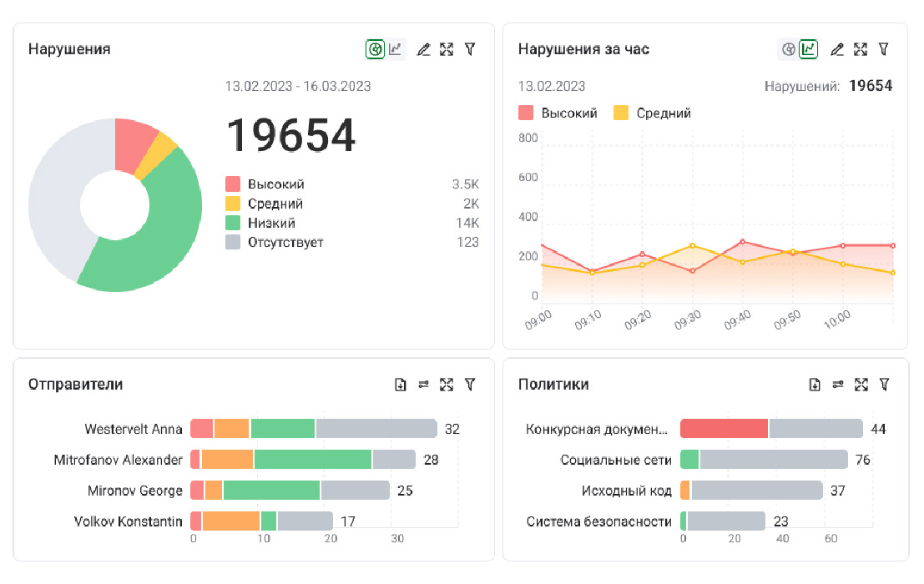Image resolution: width=924 pixels, height=584 pixels.
Task: Click red segment of Конкурсная документация bar
Action: [724, 429]
